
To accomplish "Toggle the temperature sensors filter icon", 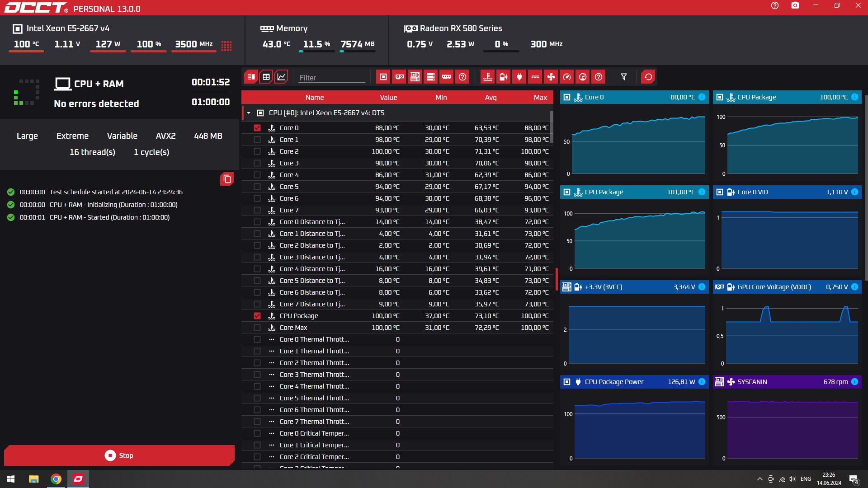I will coord(487,77).
